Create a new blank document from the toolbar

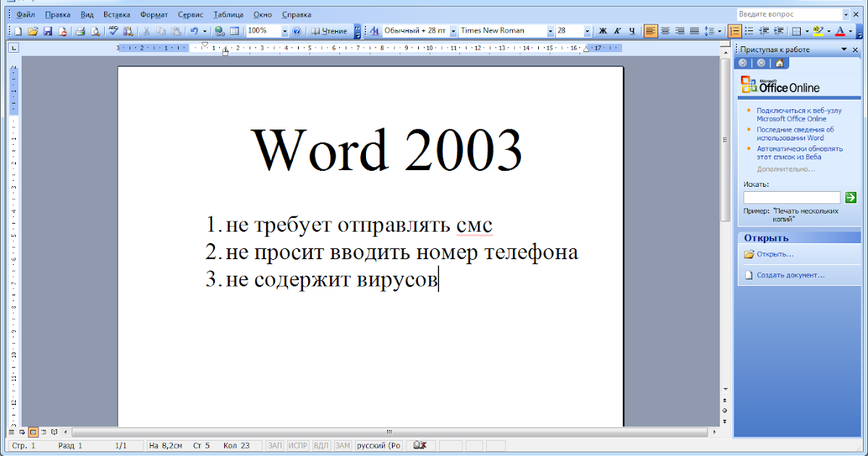click(x=19, y=31)
